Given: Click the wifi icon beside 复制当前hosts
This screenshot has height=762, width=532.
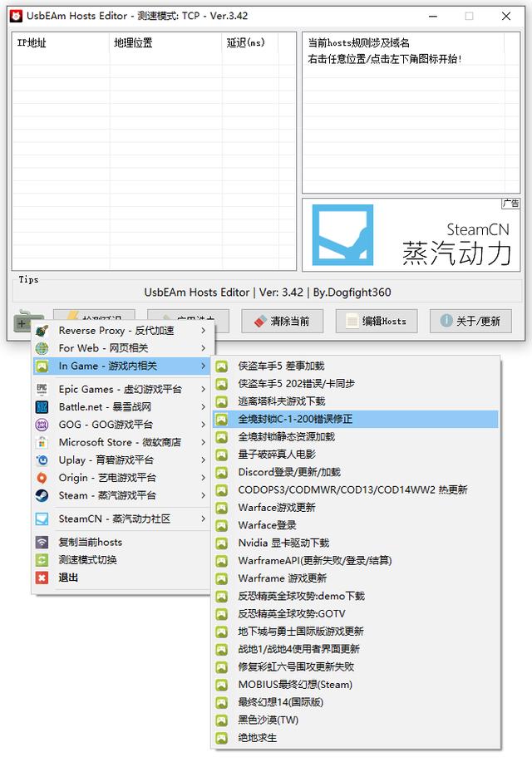Looking at the screenshot, I should (42, 543).
